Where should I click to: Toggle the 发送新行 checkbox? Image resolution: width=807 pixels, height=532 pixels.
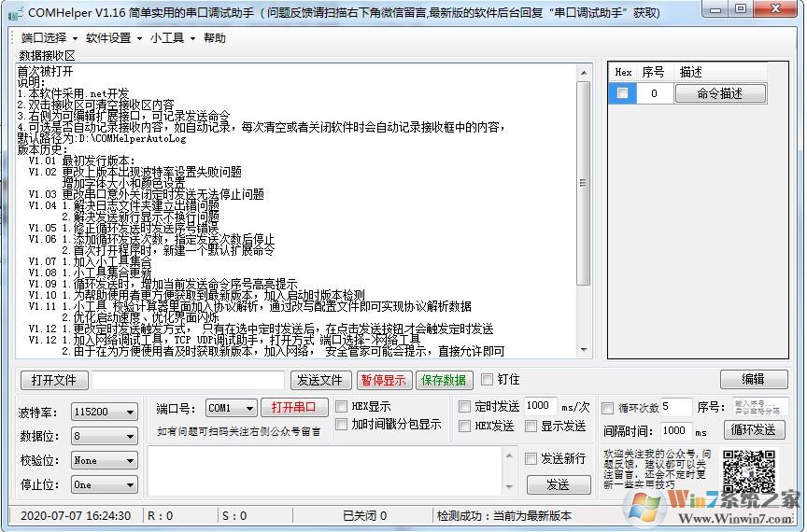point(531,458)
